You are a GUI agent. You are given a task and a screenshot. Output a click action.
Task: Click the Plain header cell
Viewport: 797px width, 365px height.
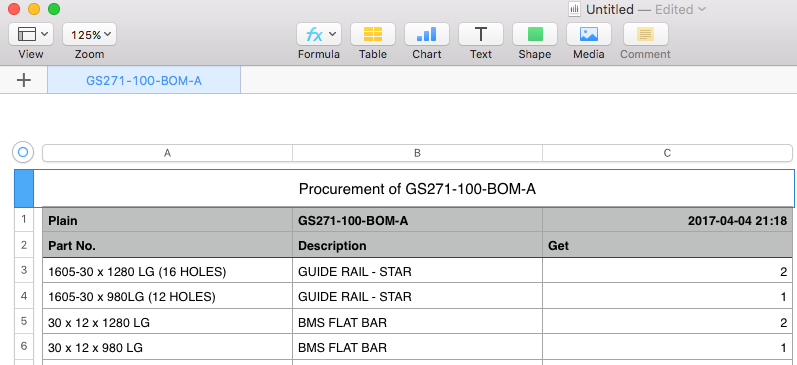167,221
